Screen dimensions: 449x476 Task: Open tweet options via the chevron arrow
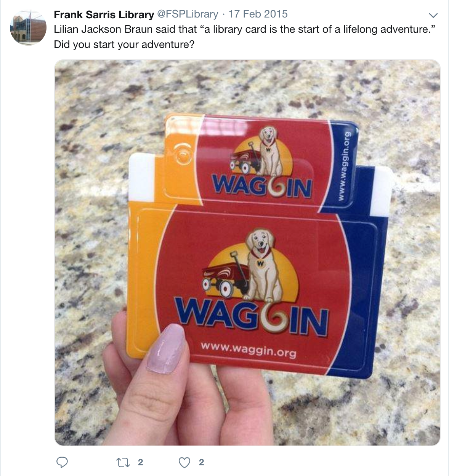point(433,16)
